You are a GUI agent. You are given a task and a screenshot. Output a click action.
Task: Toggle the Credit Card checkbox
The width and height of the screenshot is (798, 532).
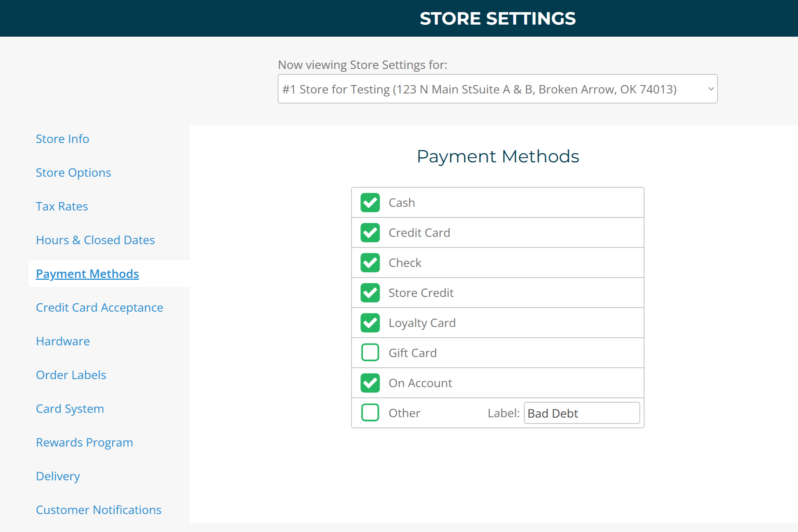370,233
